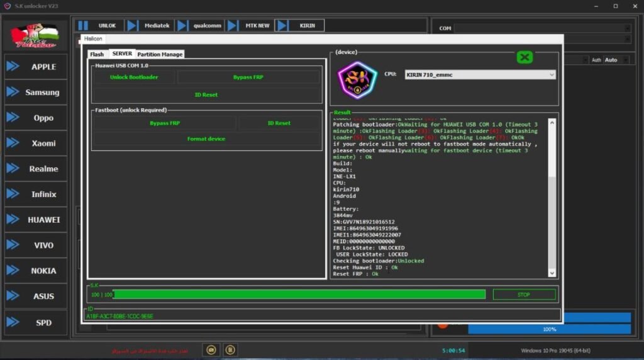
Task: Click the second round icon in the bottom bar
Action: point(230,350)
